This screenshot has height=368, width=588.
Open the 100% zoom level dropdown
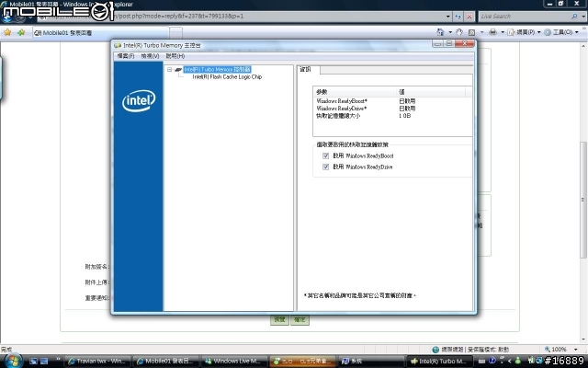576,350
